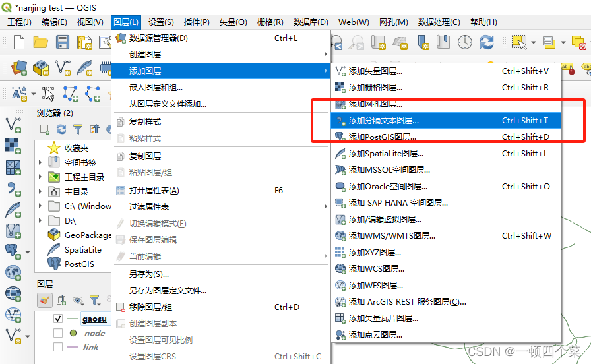Select the GeoPackage item in the Browser
Image resolution: width=591 pixels, height=364 pixels.
(x=88, y=235)
